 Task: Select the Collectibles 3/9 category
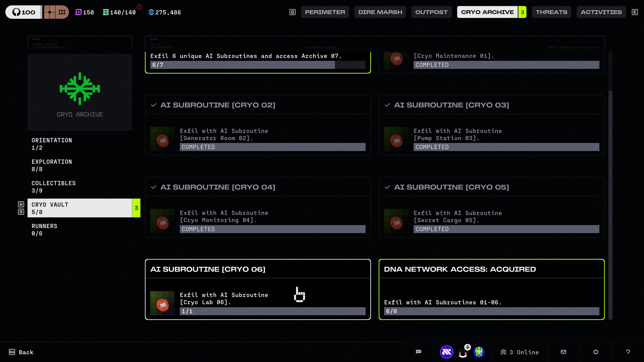[80, 187]
